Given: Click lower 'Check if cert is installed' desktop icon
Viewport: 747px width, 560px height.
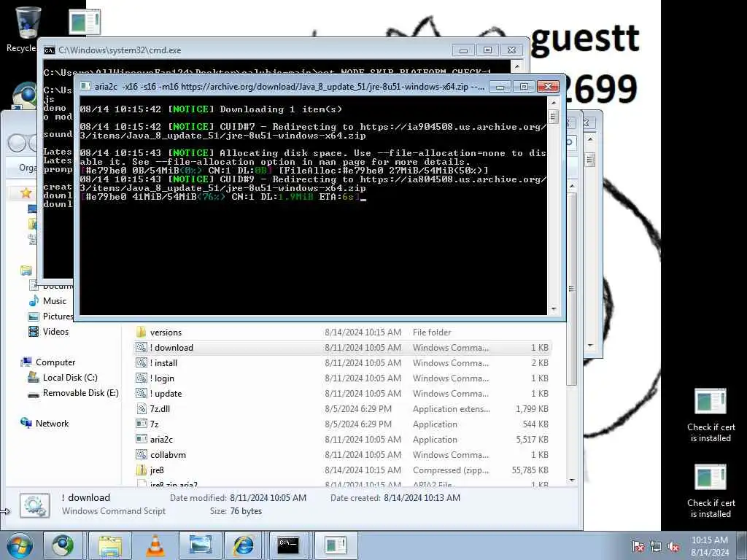Looking at the screenshot, I should 711,491.
